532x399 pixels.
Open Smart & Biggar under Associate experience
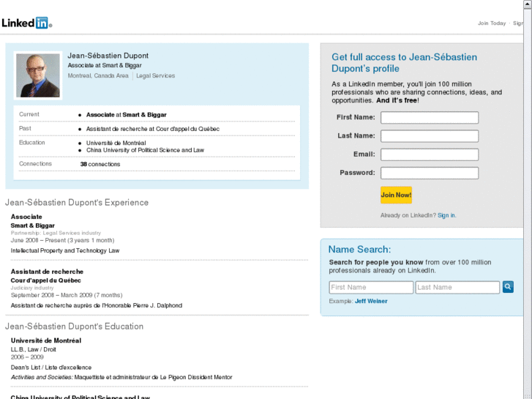pyautogui.click(x=32, y=225)
